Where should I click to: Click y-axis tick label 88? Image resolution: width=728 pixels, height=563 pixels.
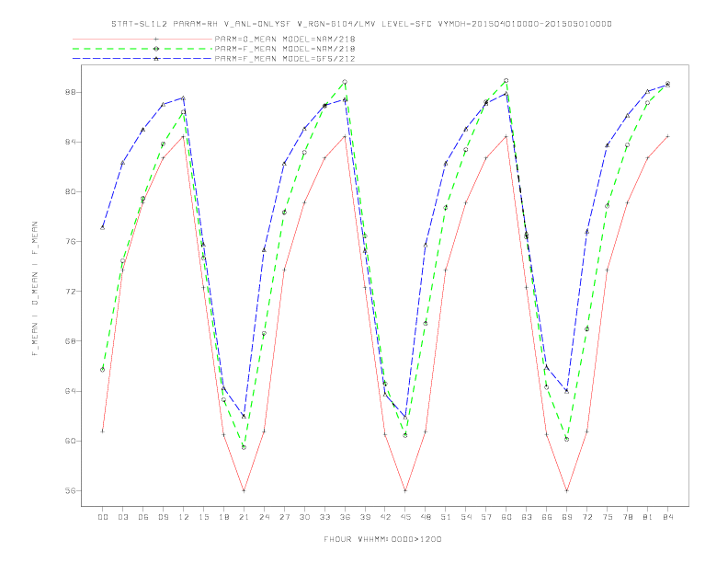(71, 92)
